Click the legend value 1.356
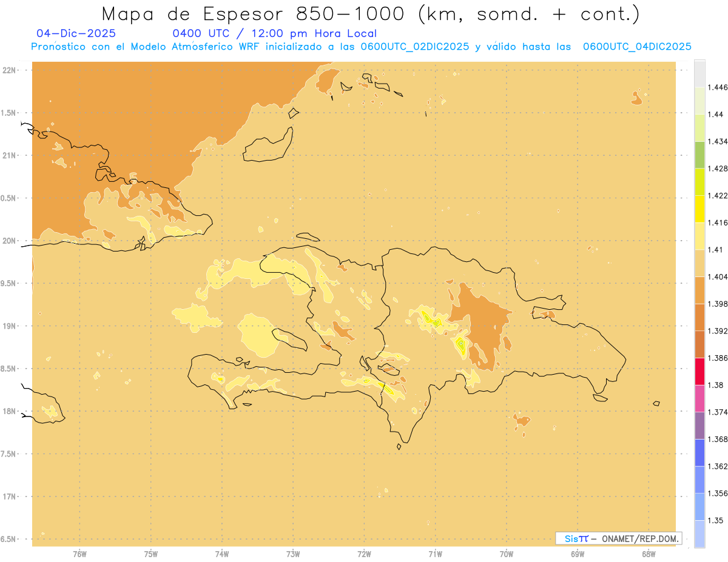This screenshot has height=562, width=728. pos(718,493)
